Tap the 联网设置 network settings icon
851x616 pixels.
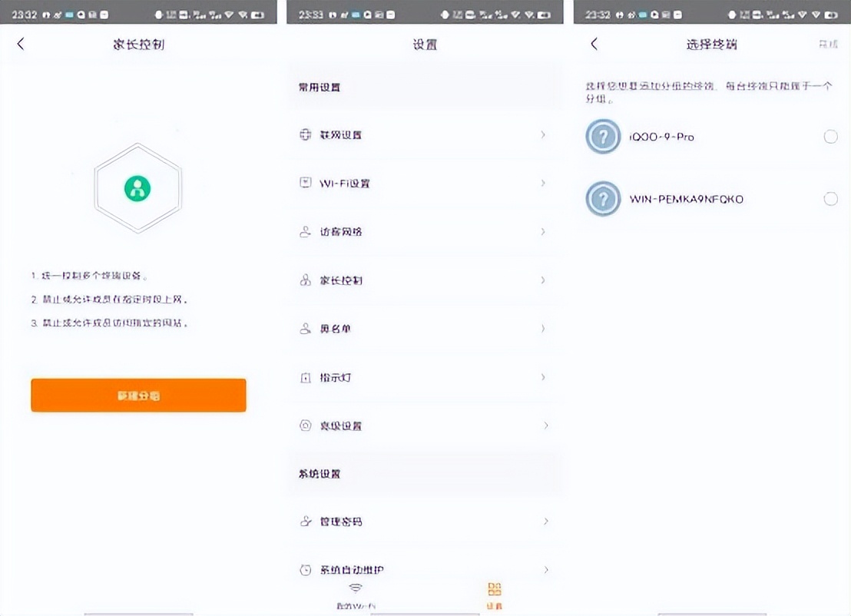click(x=305, y=134)
